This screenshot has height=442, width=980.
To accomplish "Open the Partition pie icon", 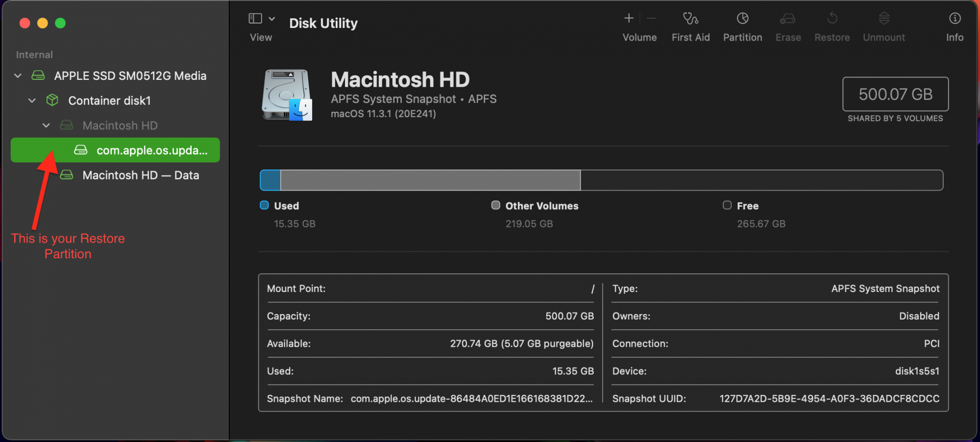I will click(x=743, y=19).
